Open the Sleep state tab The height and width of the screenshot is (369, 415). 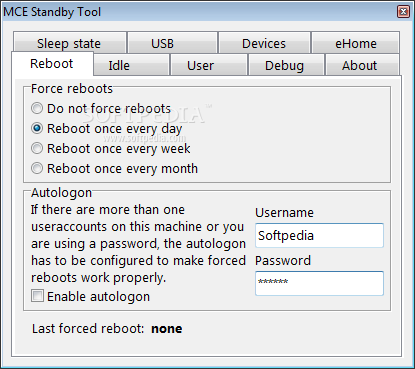tap(70, 43)
